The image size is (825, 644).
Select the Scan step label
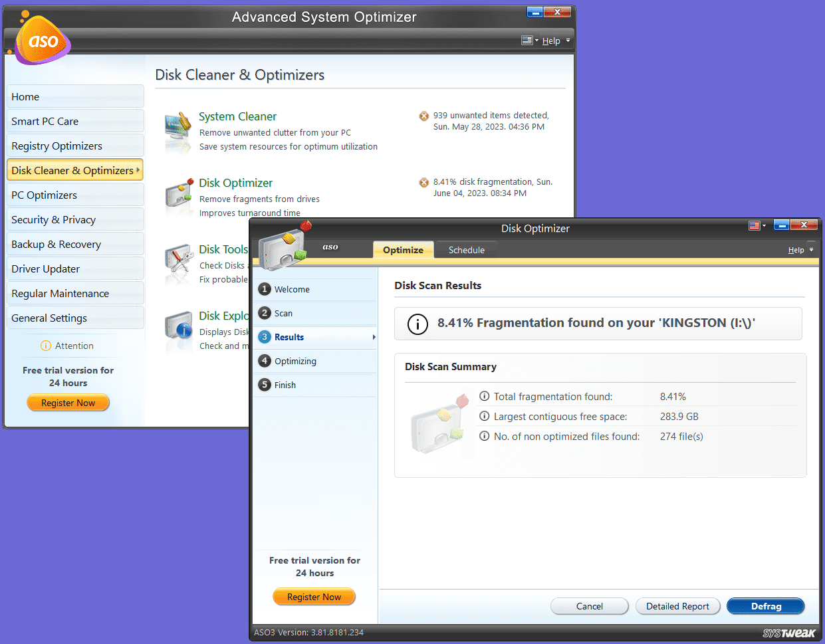click(x=283, y=313)
